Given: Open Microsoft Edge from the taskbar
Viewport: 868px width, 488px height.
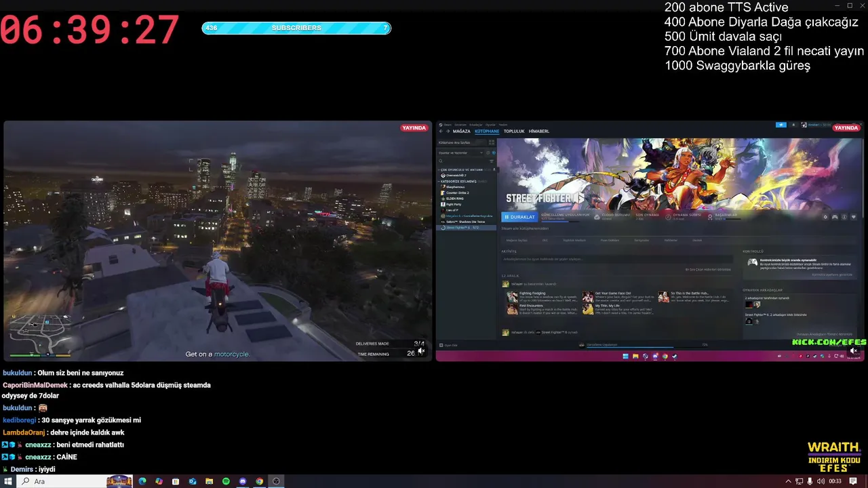Looking at the screenshot, I should [x=142, y=481].
